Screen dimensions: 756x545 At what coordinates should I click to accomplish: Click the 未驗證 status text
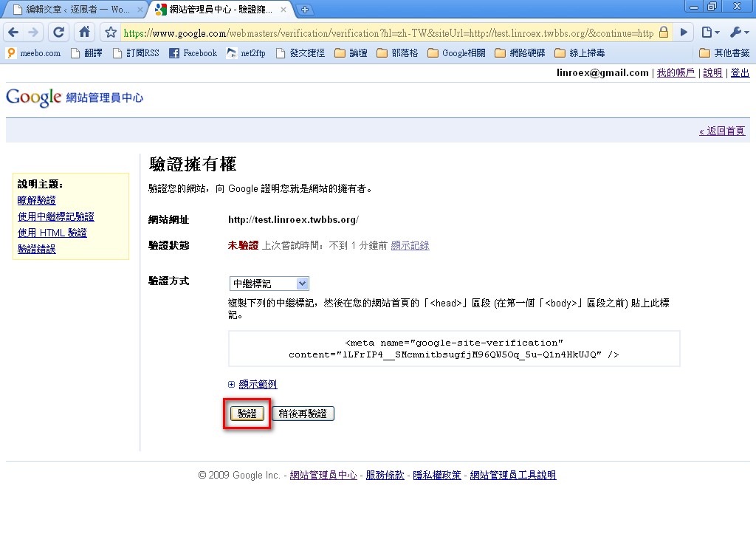click(x=243, y=245)
